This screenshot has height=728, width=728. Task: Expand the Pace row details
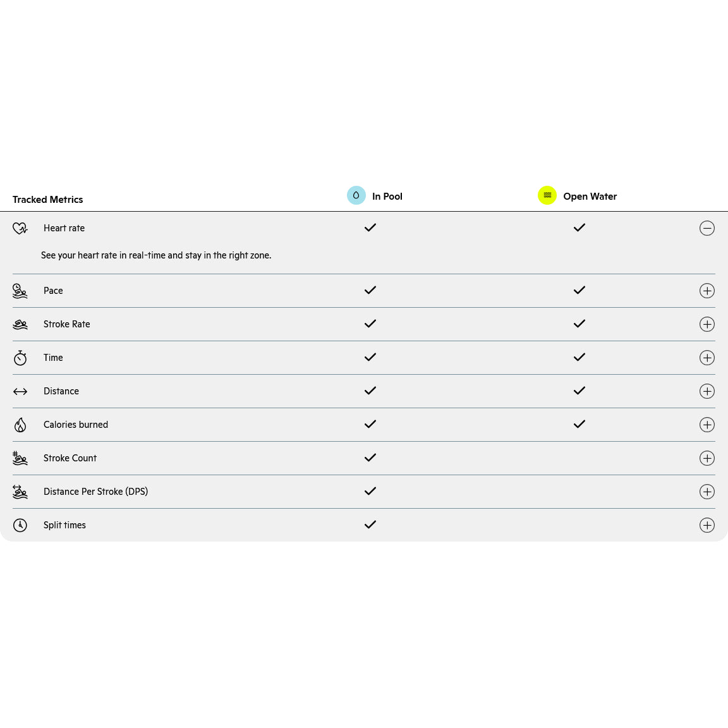pyautogui.click(x=707, y=291)
